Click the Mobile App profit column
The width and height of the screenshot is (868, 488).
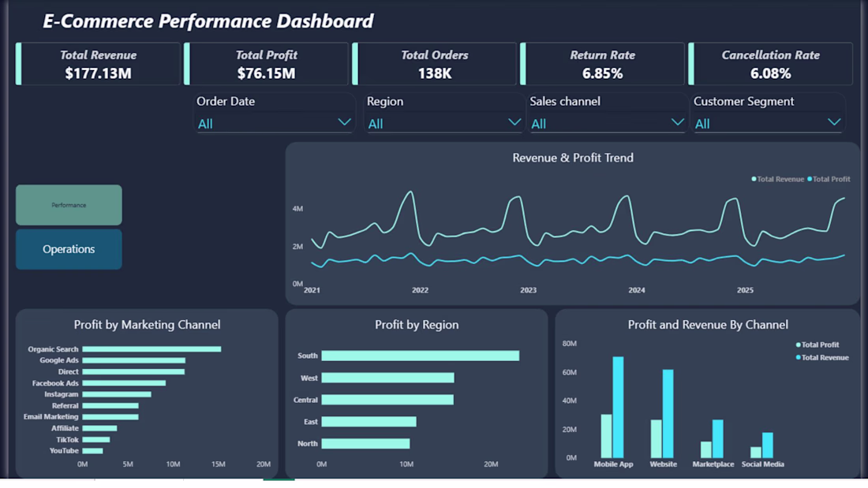[607, 437]
